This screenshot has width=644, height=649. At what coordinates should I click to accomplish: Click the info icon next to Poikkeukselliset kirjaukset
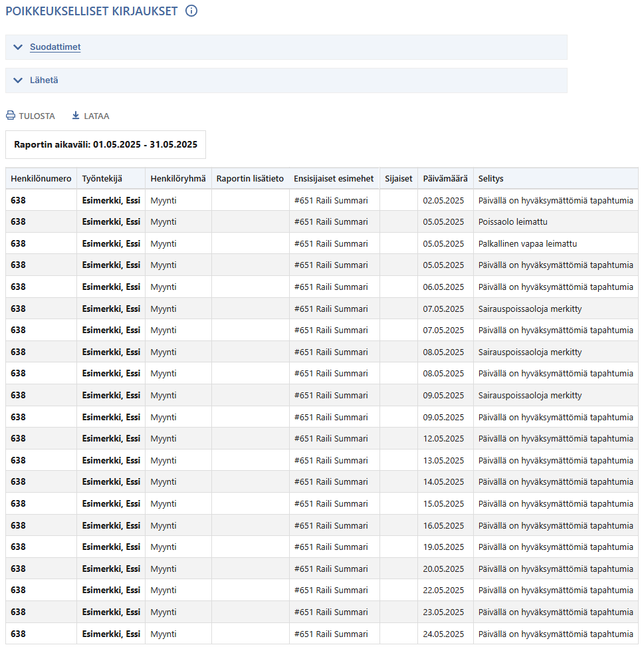tap(191, 11)
